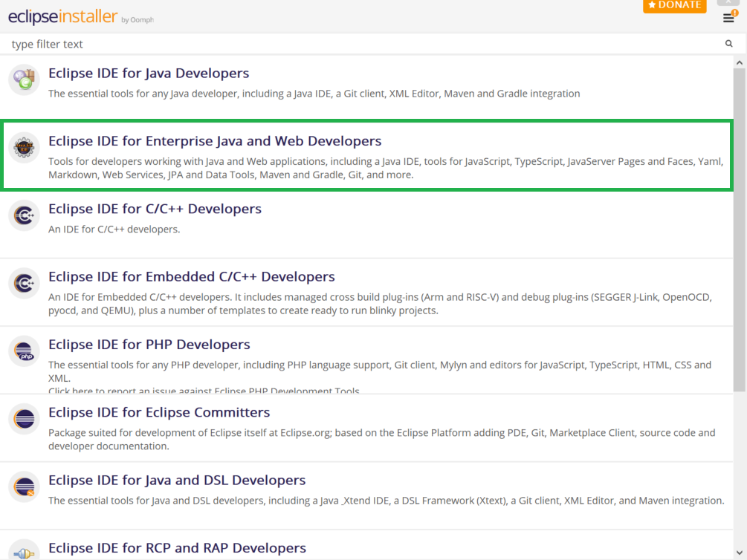Pick Eclipse IDE for Embedded C/C++ Developers
The height and width of the screenshot is (560, 747).
point(192,277)
